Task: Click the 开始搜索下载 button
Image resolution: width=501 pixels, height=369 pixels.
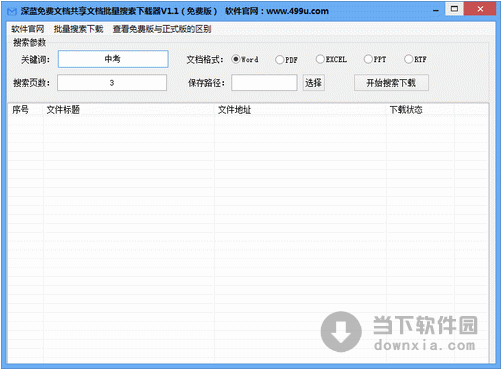Action: click(391, 83)
